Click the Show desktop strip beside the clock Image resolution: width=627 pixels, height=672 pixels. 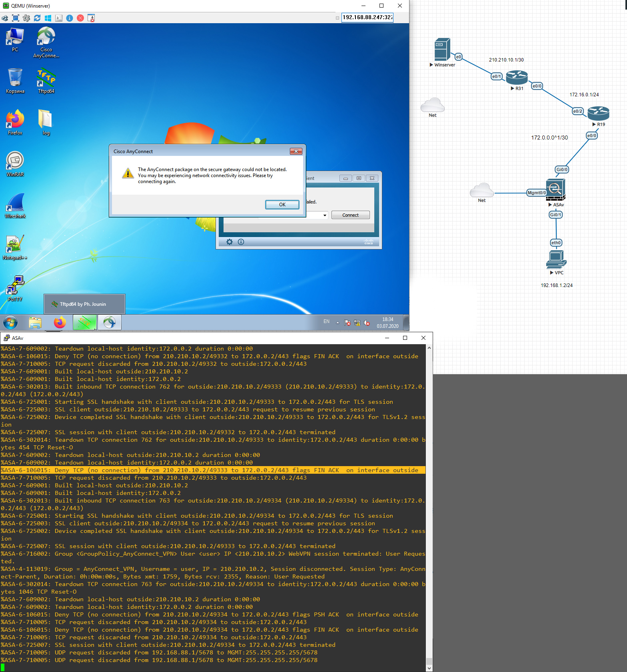(406, 323)
